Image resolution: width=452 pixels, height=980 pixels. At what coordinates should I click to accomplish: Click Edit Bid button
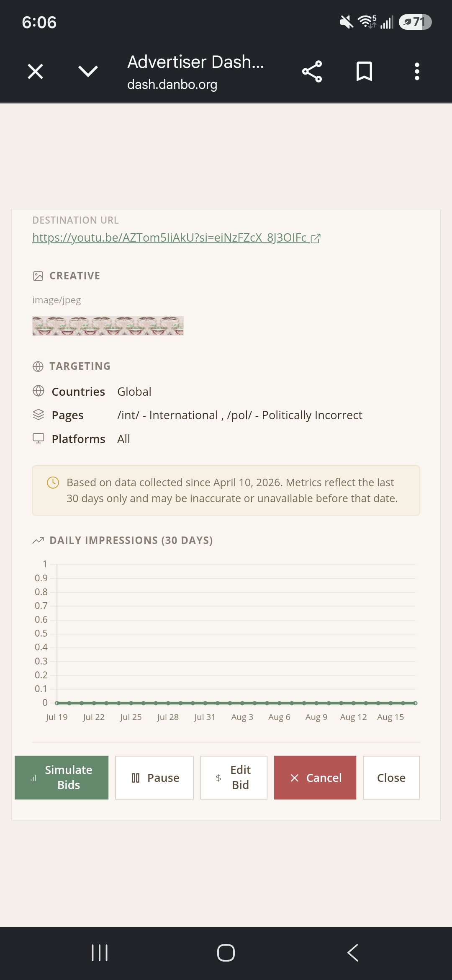(x=234, y=777)
